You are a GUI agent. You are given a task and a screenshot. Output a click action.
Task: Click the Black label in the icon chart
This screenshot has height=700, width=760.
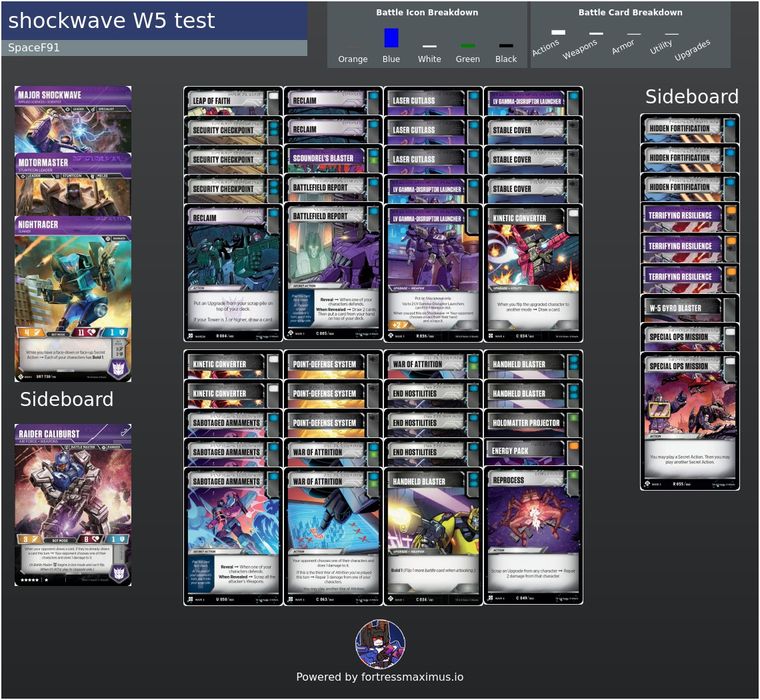click(506, 59)
